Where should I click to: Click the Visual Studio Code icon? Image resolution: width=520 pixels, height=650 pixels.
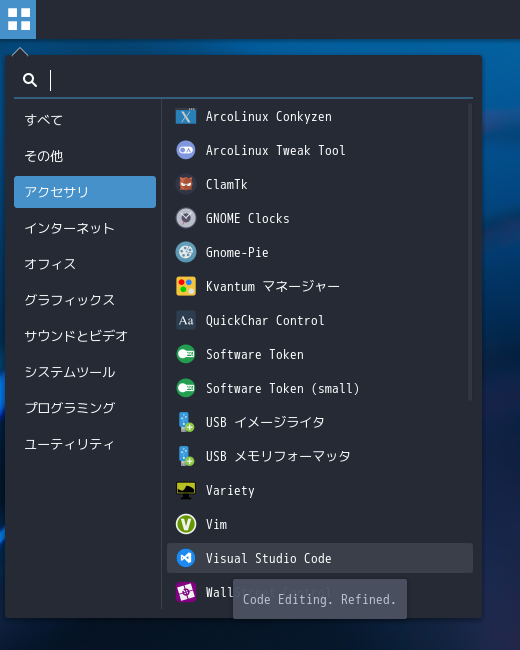click(186, 558)
